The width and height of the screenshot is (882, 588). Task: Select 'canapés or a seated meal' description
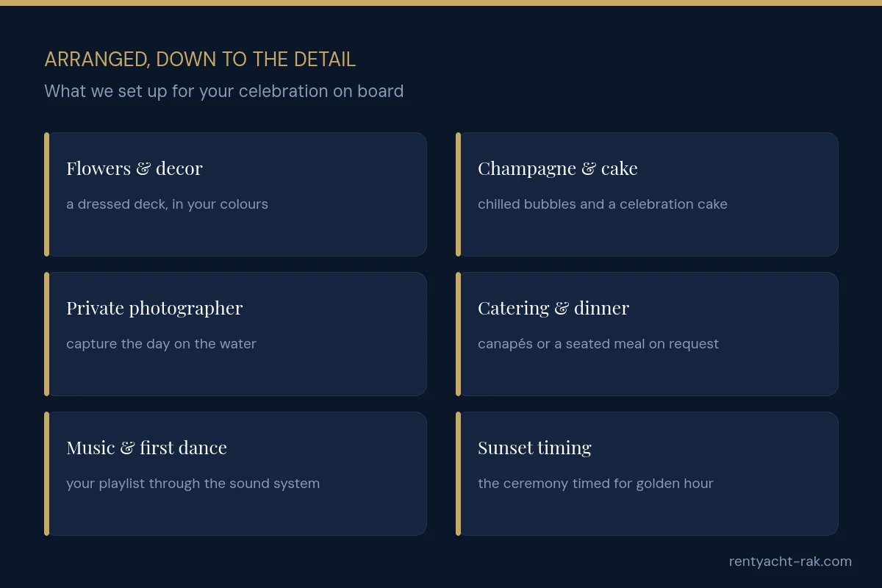coord(598,344)
